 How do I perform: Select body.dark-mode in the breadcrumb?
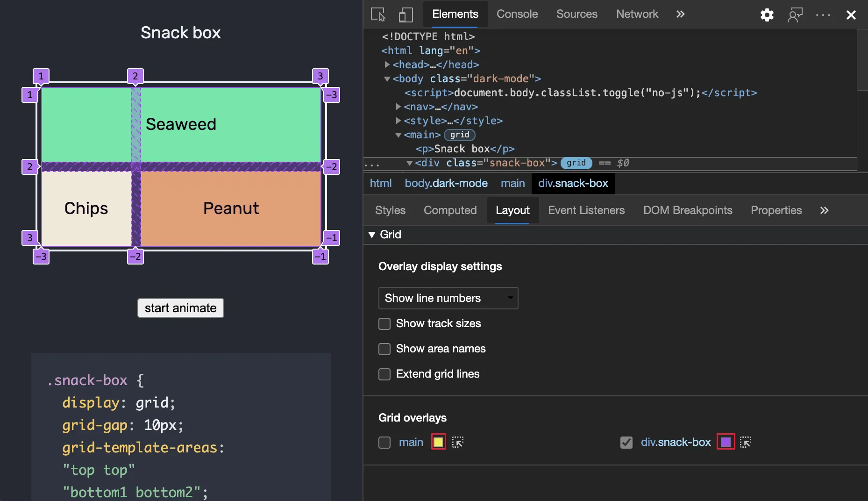(x=446, y=183)
